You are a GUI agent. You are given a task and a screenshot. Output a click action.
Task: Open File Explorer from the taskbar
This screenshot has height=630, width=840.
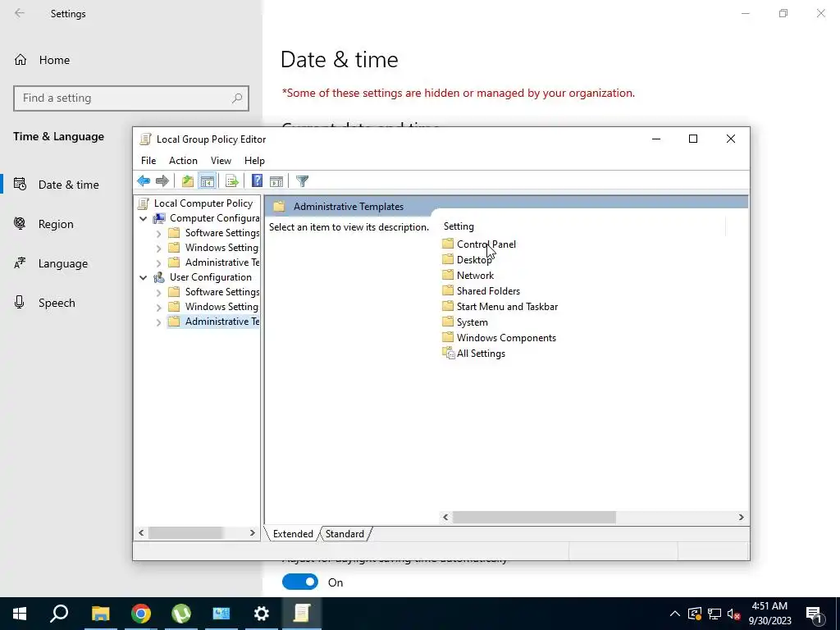tap(100, 614)
